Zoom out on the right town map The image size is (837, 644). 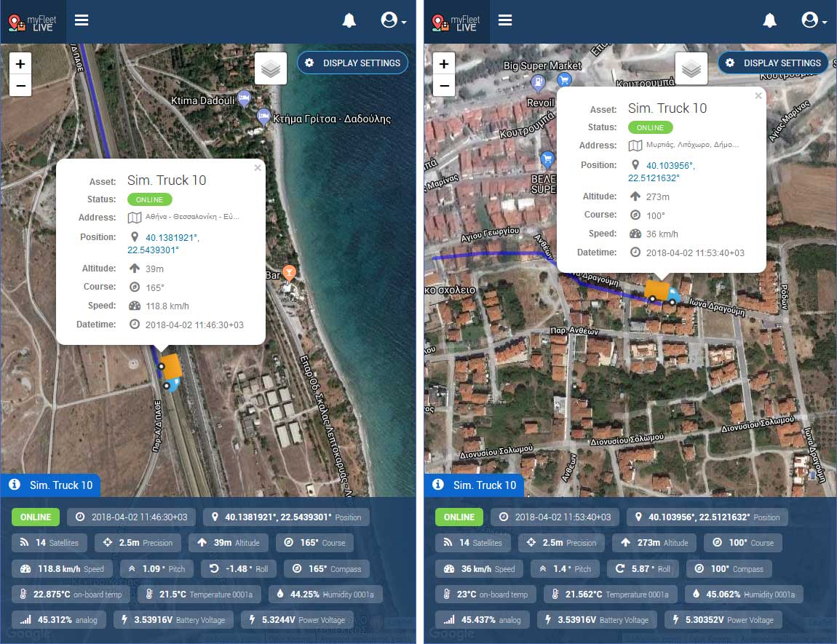pos(444,86)
